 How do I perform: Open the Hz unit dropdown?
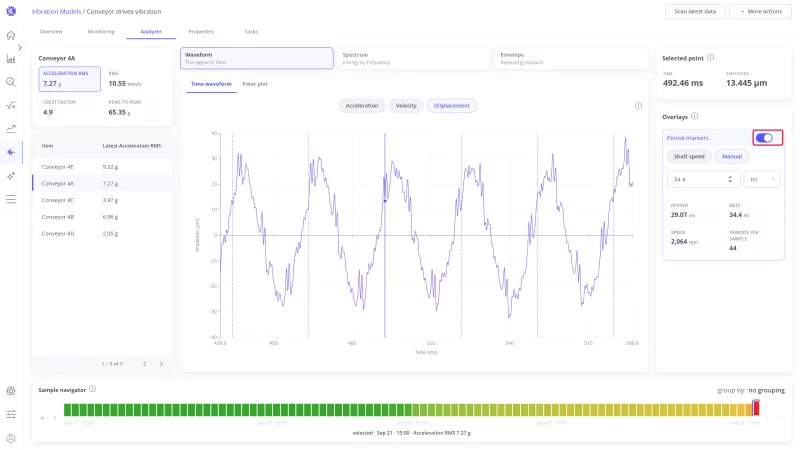point(762,179)
